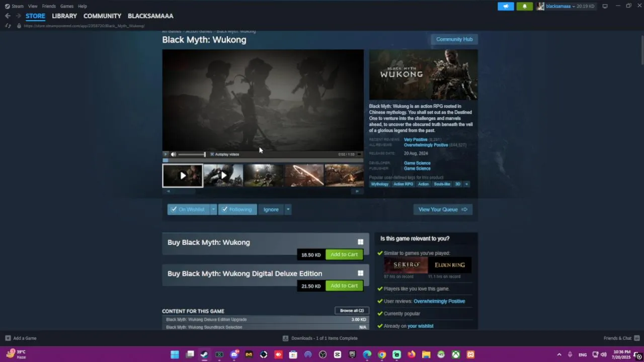Show hidden system tray icons
644x362 pixels.
coord(559,354)
